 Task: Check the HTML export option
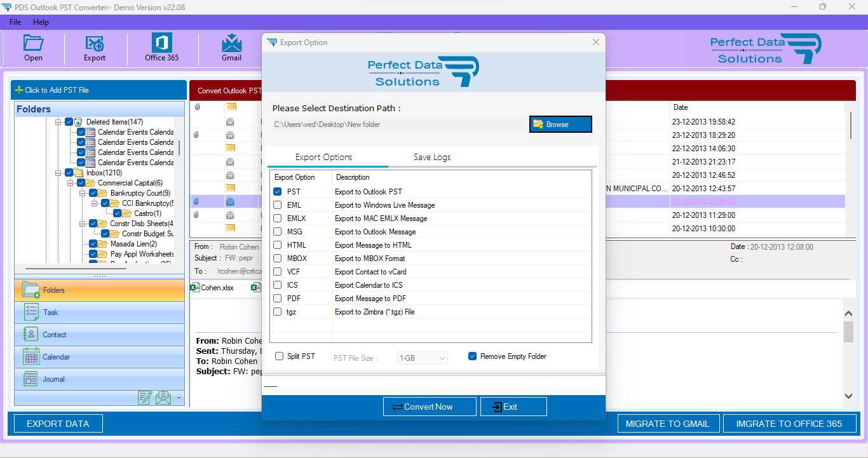click(278, 245)
